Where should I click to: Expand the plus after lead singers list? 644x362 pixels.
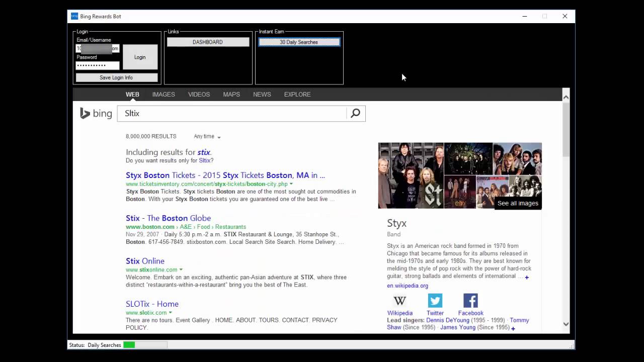click(x=513, y=328)
